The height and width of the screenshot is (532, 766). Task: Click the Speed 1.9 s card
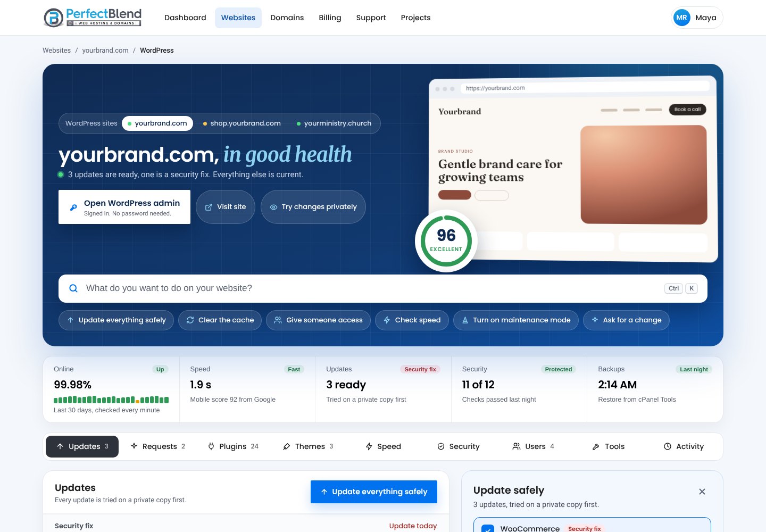pyautogui.click(x=247, y=389)
